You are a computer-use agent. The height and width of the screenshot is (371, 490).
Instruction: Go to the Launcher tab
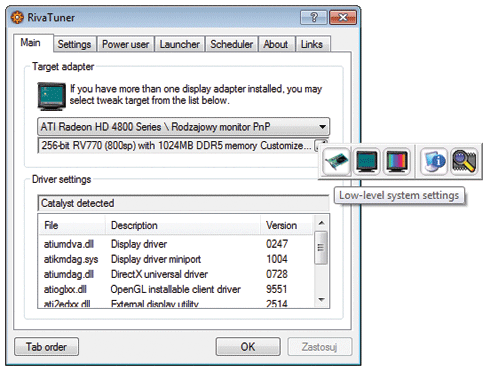click(x=179, y=44)
